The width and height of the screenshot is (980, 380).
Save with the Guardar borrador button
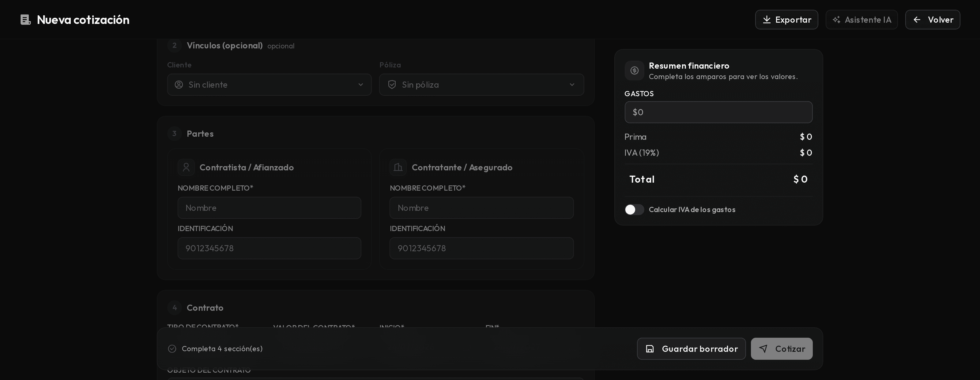click(691, 349)
